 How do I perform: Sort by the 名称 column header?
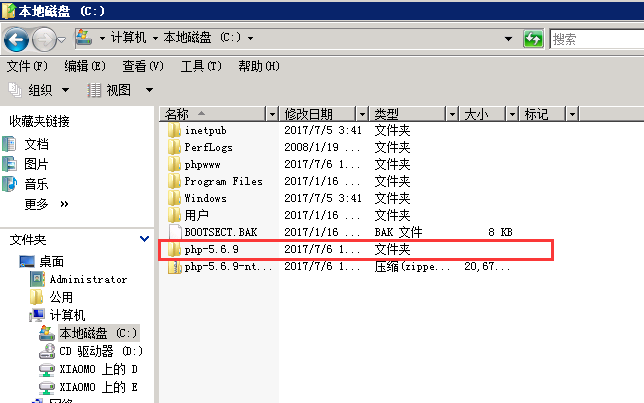(x=213, y=114)
